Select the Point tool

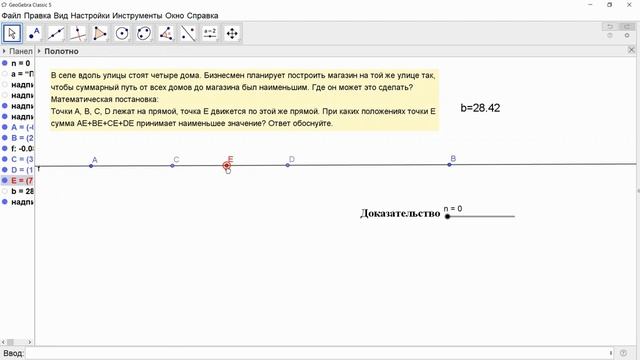click(x=34, y=33)
